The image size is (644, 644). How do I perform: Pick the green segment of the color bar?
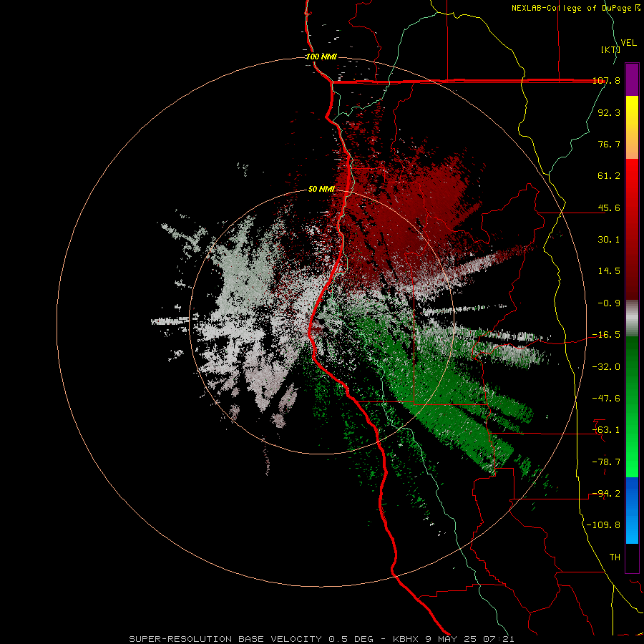632,406
